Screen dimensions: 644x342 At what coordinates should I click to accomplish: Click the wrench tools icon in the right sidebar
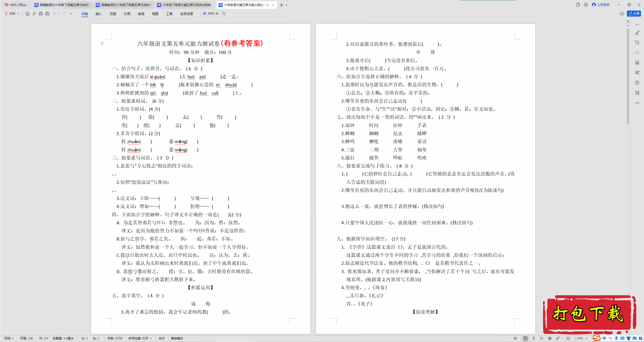(x=637, y=73)
